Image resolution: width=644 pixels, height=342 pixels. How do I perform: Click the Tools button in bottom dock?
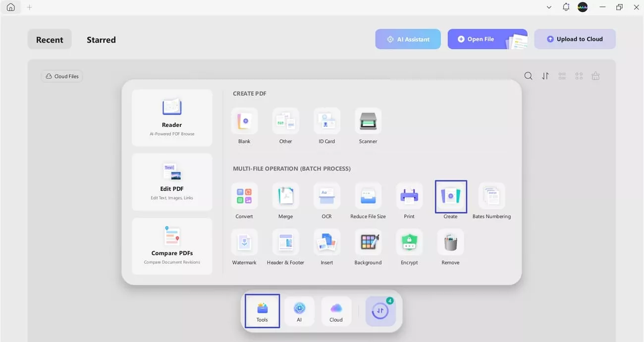tap(262, 311)
